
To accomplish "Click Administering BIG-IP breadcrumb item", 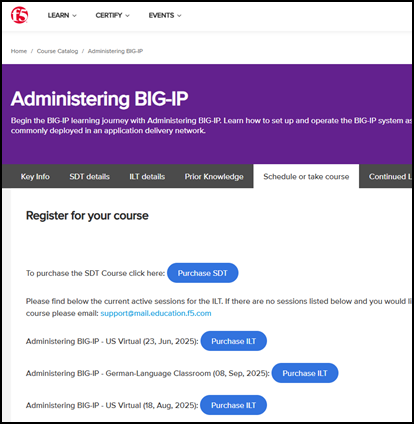I will point(115,51).
